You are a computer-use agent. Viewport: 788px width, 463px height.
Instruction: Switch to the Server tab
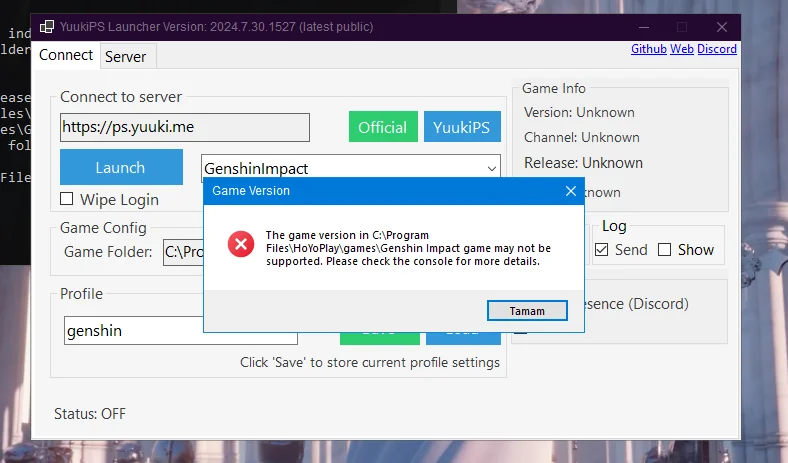coord(126,56)
